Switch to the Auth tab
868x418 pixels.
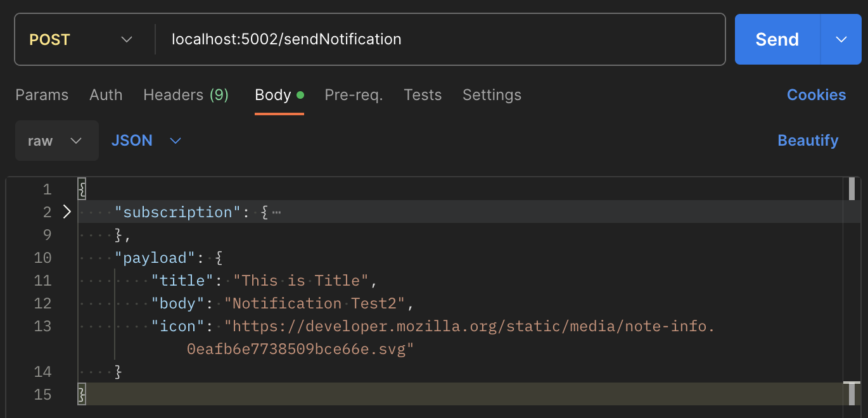[x=106, y=95]
